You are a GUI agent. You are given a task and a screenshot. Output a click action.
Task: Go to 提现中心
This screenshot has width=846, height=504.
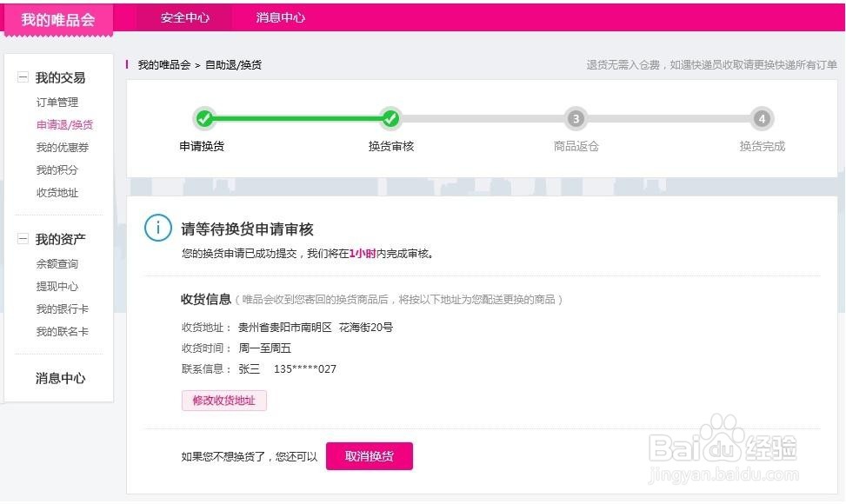(57, 287)
